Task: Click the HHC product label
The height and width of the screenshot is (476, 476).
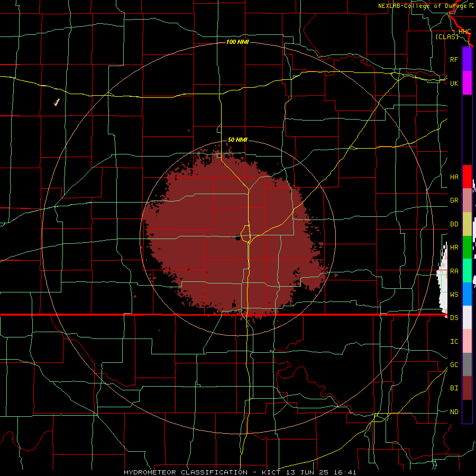Action: (x=464, y=31)
